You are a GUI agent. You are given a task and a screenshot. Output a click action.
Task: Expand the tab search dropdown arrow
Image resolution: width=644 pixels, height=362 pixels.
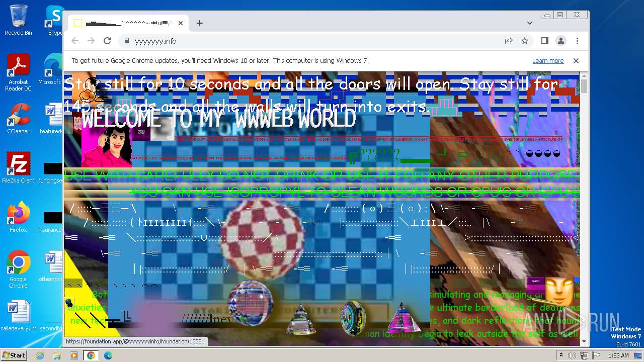tap(530, 23)
